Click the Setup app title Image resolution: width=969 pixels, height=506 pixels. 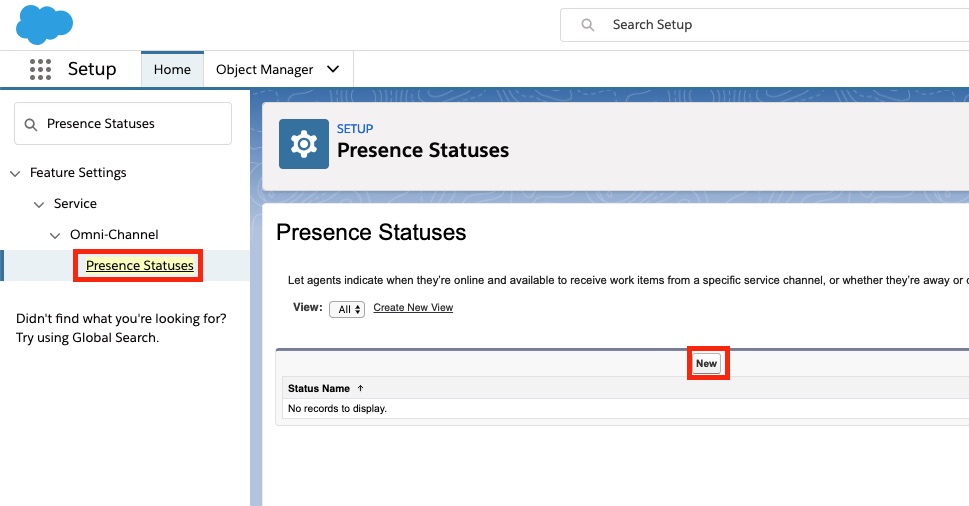[x=92, y=69]
